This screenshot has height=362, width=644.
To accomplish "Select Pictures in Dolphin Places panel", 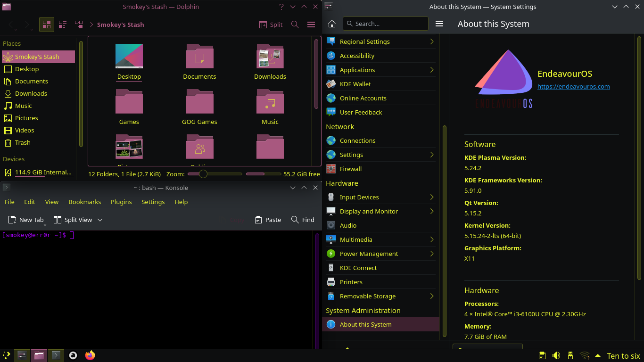I will coord(38,118).
